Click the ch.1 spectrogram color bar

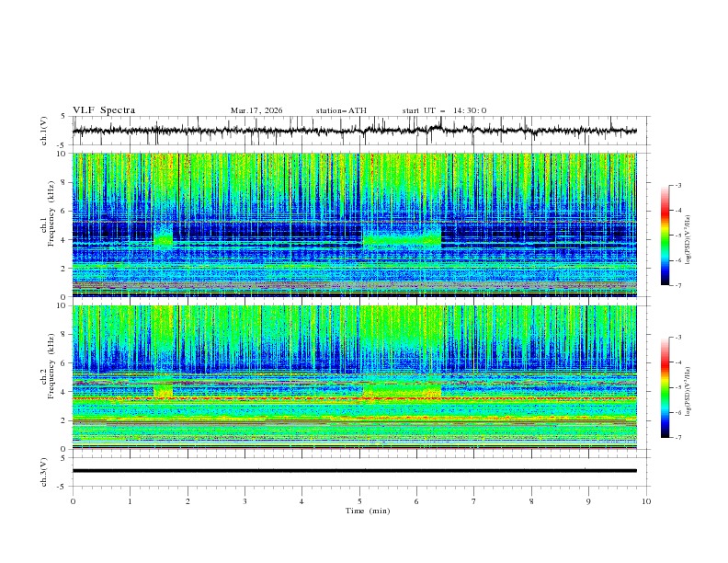click(x=665, y=236)
